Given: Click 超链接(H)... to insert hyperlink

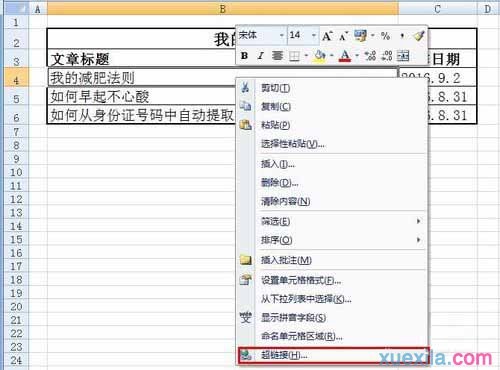Looking at the screenshot, I should 333,355.
